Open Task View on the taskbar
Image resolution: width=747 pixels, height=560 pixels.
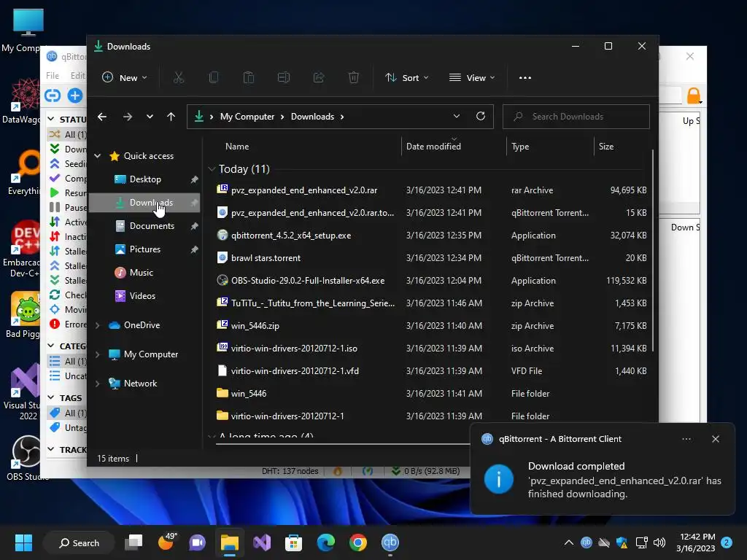(134, 542)
